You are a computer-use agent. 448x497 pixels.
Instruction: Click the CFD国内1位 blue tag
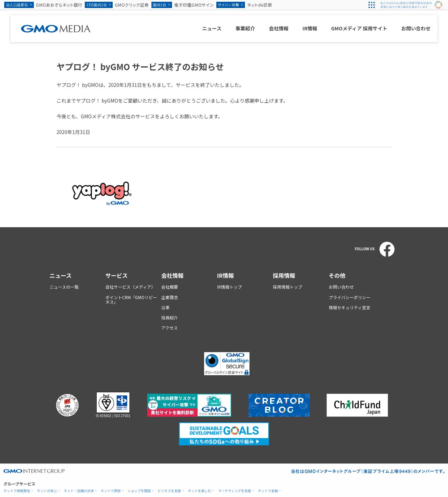click(x=99, y=5)
